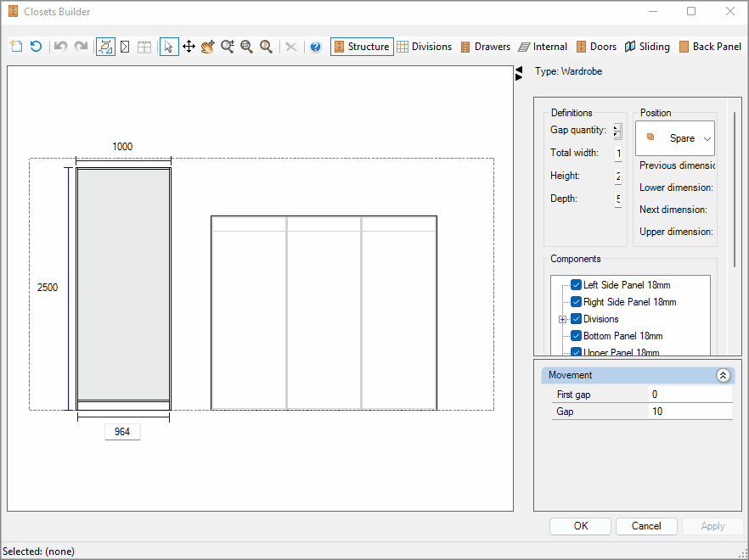Screen dimensions: 749x560
Task: Select the arrow pointer tool
Action: (169, 47)
